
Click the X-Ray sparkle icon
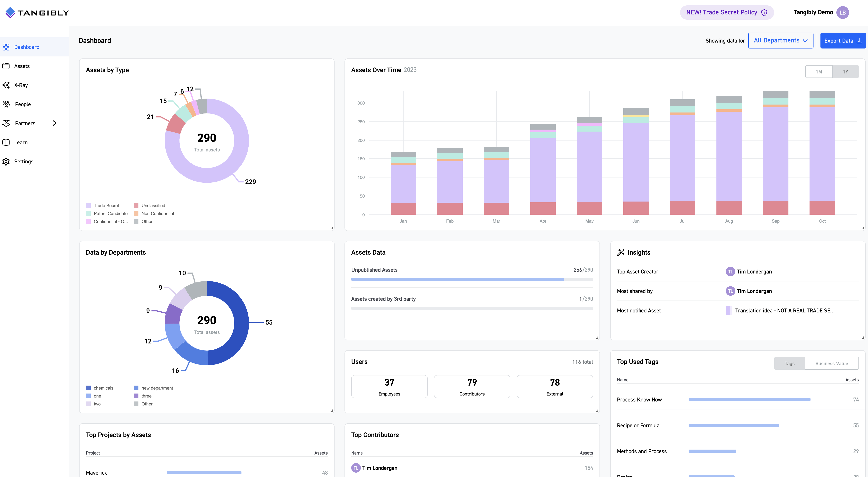click(x=6, y=85)
